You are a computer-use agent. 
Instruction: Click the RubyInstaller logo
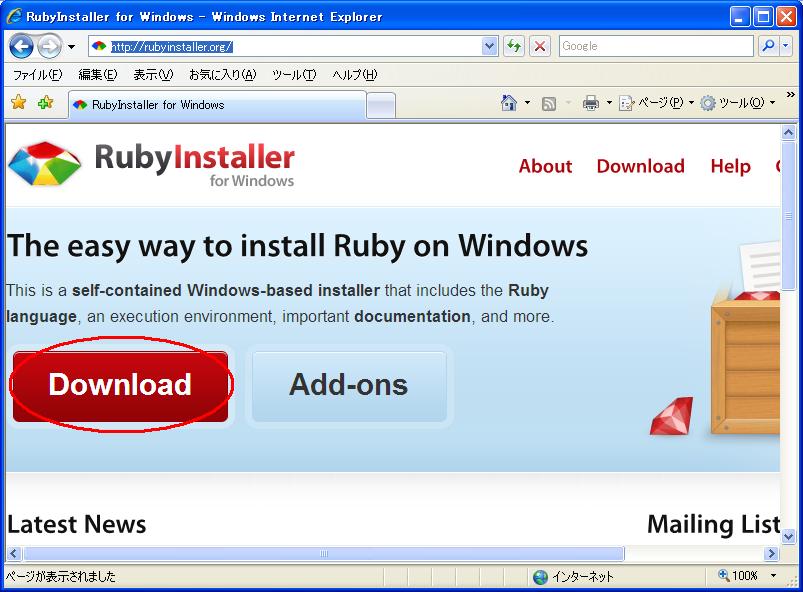tap(152, 163)
